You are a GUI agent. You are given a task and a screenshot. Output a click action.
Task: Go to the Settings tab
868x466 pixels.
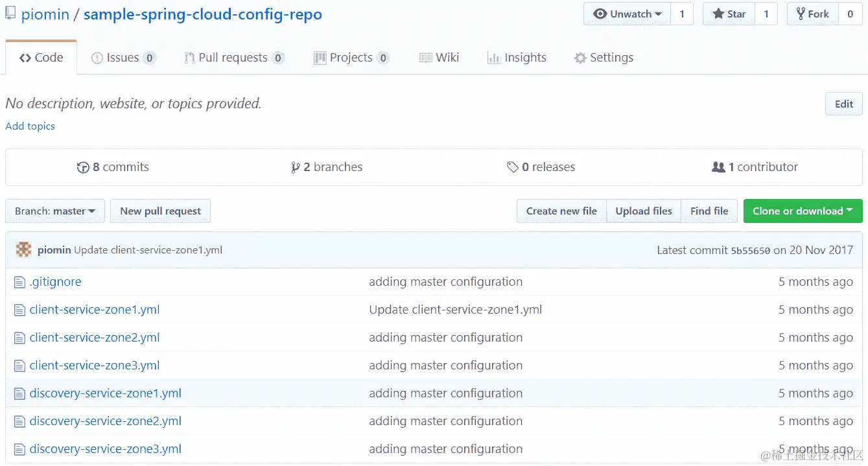[604, 58]
